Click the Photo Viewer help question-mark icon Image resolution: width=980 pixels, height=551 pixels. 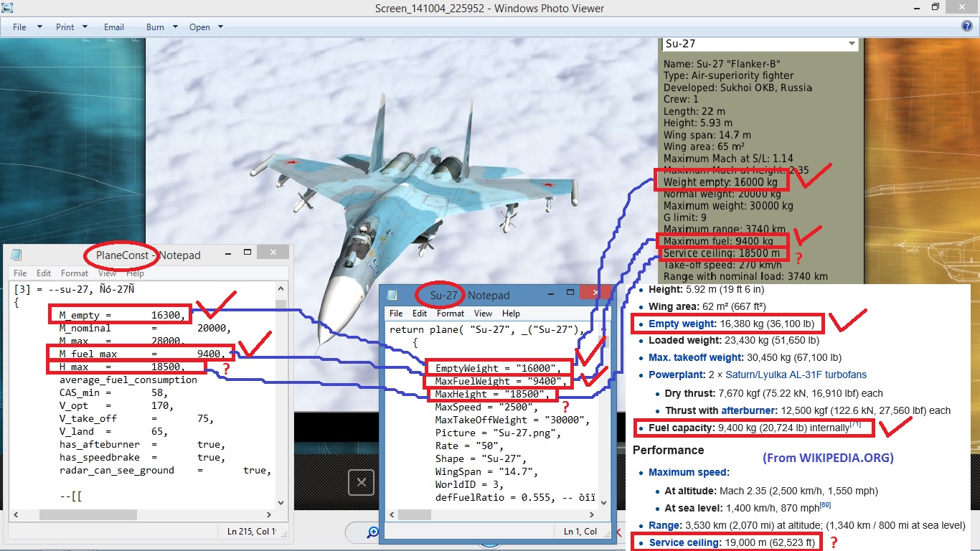pos(966,27)
